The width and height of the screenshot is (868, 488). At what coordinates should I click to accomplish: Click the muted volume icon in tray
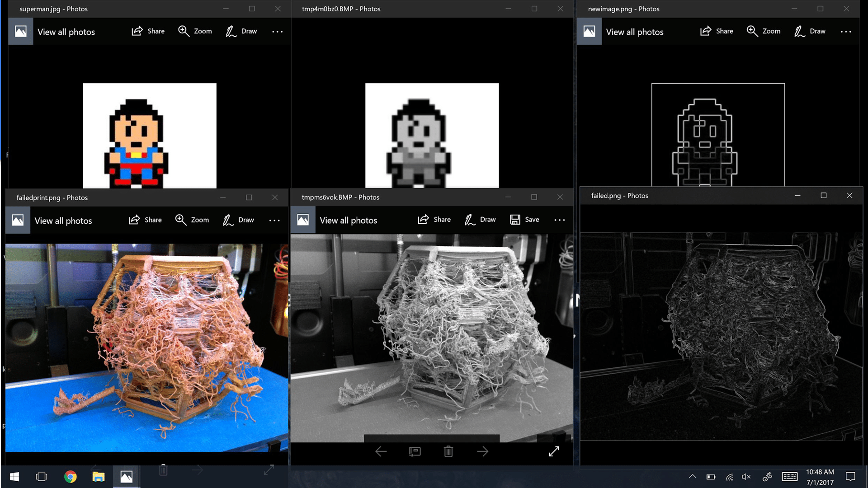(x=746, y=477)
